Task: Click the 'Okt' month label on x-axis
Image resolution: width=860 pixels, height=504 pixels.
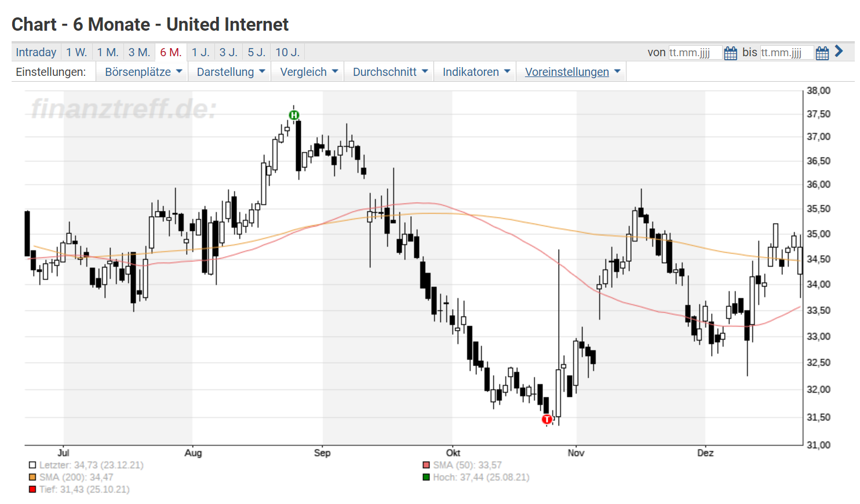Action: (453, 453)
